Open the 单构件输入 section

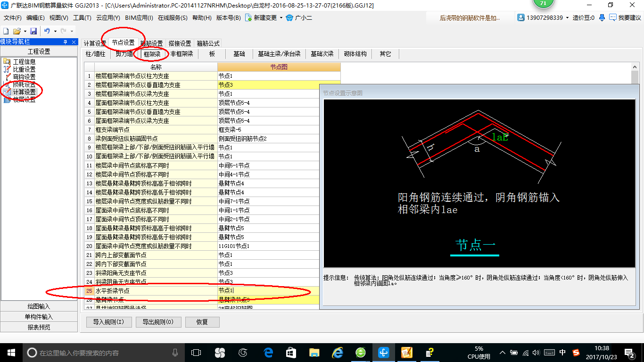(39, 317)
